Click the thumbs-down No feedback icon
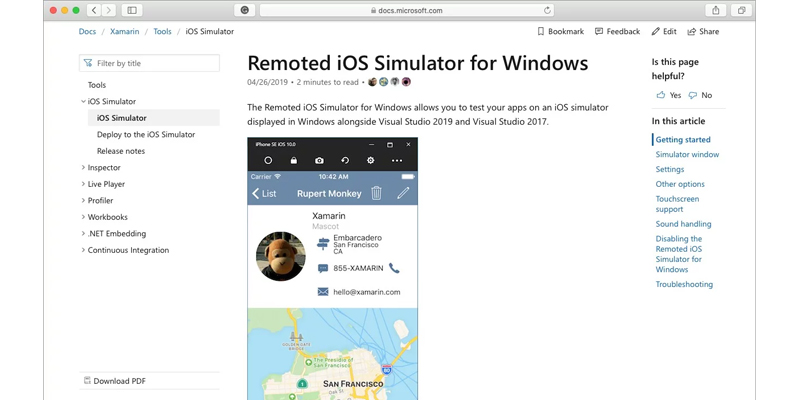The width and height of the screenshot is (799, 400). click(x=693, y=96)
